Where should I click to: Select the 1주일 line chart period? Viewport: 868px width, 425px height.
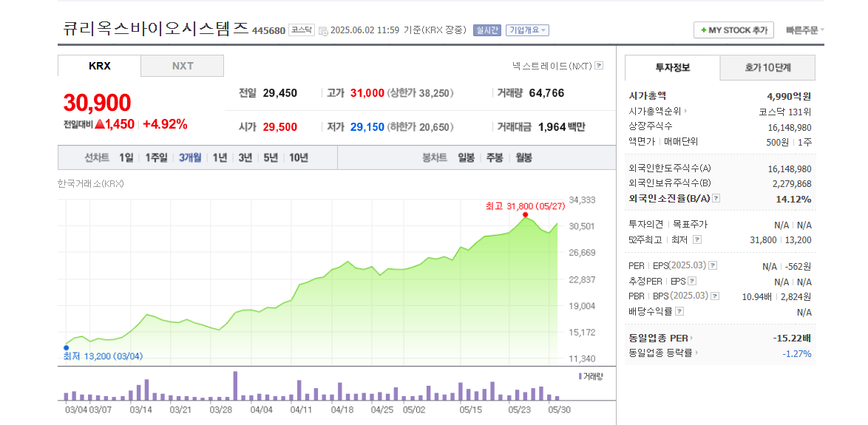[x=156, y=157]
